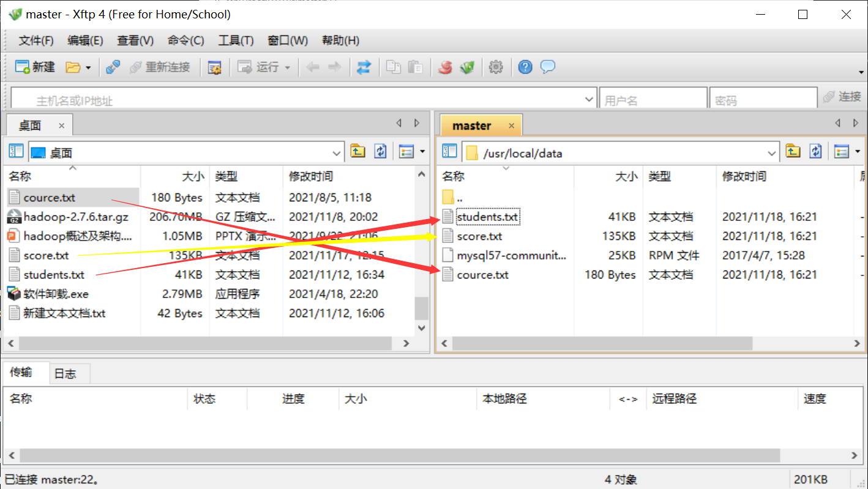Close the 桌面 tab
Screen dimensions: 868x489
[x=61, y=125]
